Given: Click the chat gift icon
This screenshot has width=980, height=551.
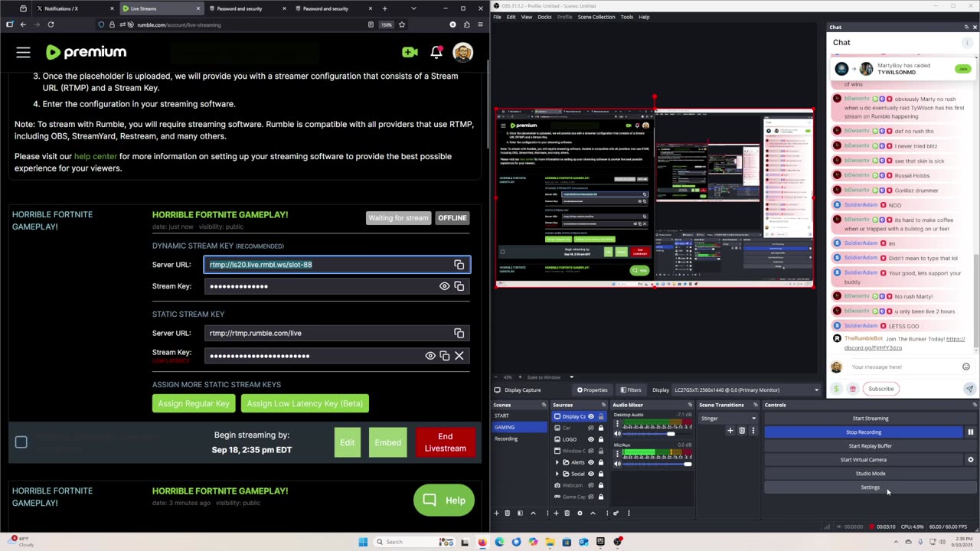Looking at the screenshot, I should click(x=853, y=389).
